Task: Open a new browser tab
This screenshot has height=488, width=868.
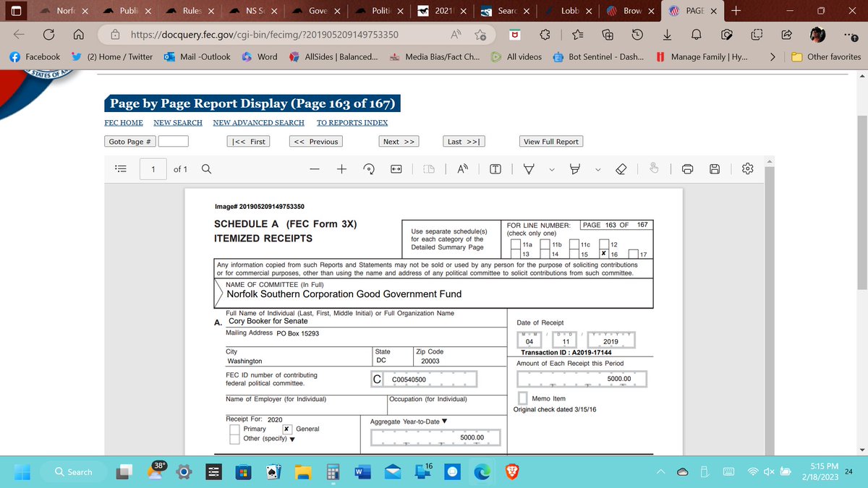Action: pyautogui.click(x=736, y=11)
